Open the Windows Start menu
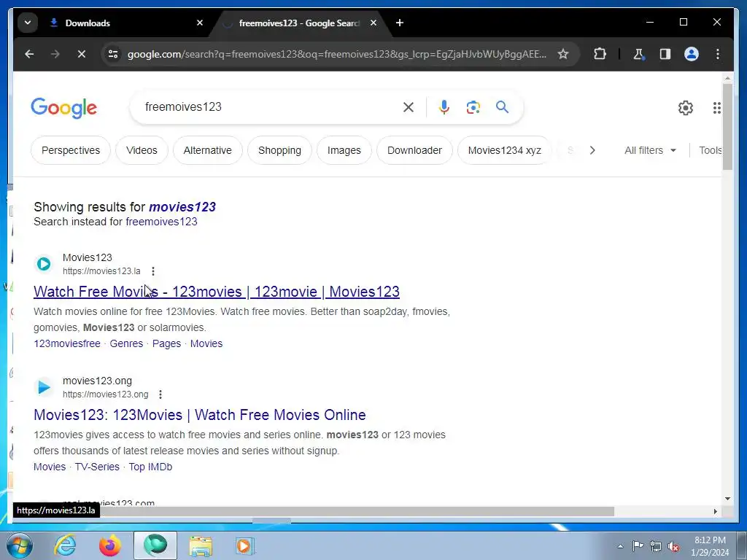The width and height of the screenshot is (747, 560). 19,545
